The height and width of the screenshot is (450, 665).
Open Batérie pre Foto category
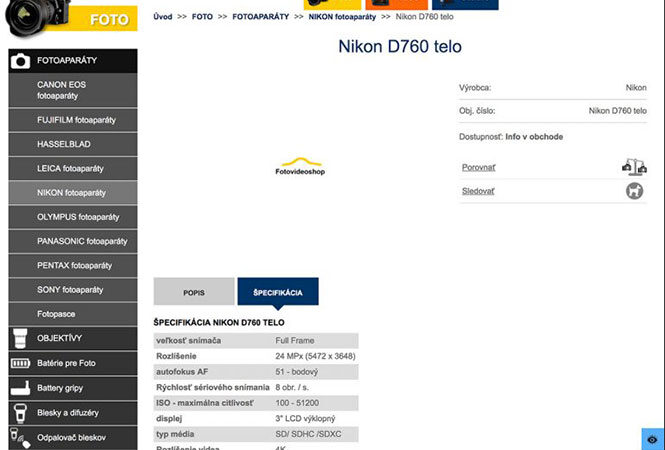pos(73,363)
